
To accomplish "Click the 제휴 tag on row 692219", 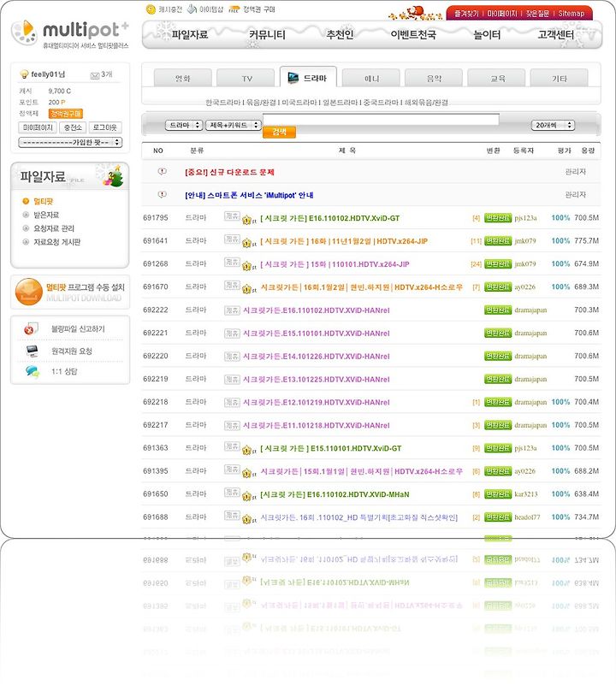I will 232,379.
